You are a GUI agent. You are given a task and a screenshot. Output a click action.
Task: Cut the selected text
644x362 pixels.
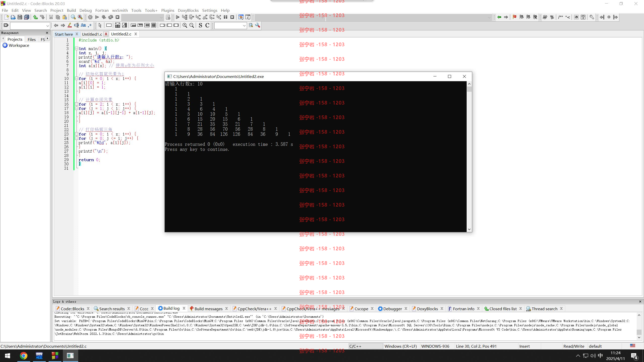(x=51, y=17)
